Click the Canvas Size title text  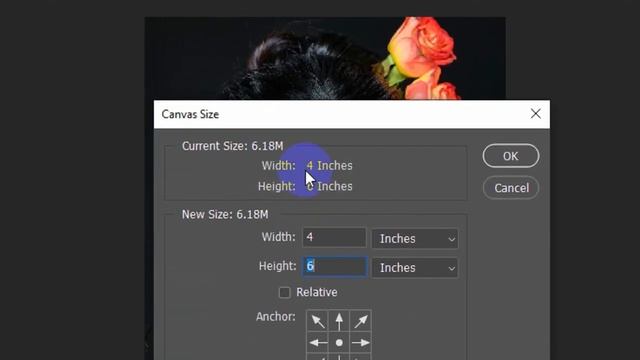[x=190, y=114]
